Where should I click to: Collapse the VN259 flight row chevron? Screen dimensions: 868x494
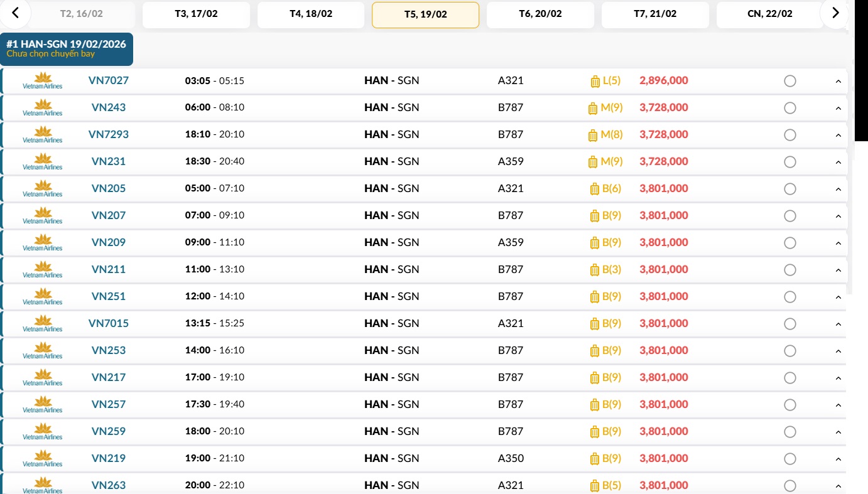point(838,432)
